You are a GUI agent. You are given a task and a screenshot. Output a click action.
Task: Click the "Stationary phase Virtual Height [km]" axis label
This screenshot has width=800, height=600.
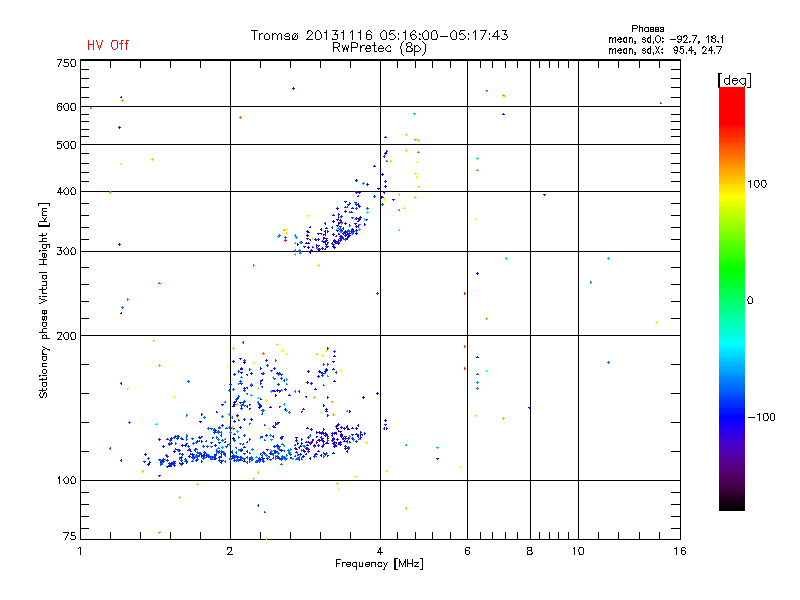click(x=44, y=300)
